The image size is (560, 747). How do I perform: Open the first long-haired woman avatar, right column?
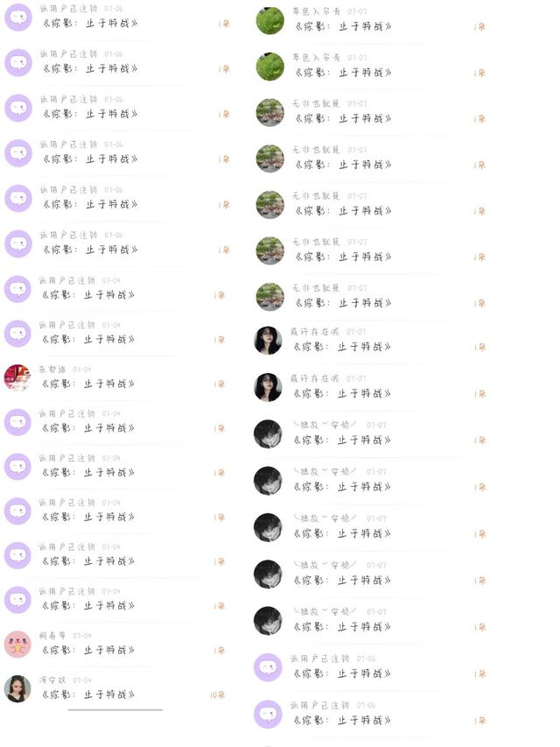pos(268,341)
